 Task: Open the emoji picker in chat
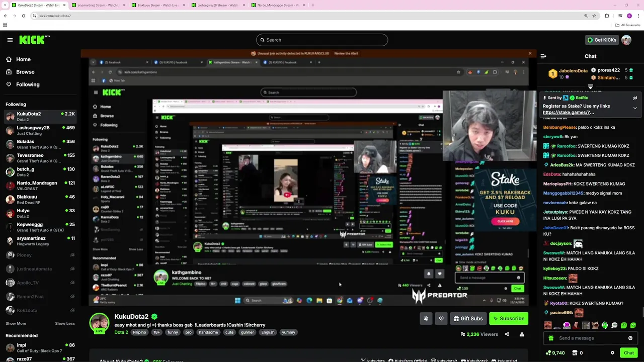(630, 338)
